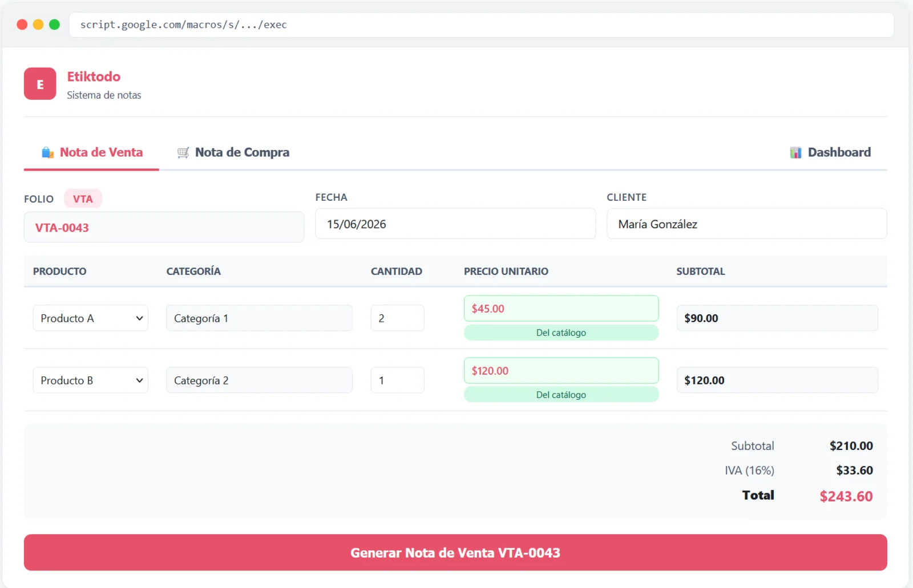Click the quantity field with value 1
The height and width of the screenshot is (588, 913).
click(398, 380)
